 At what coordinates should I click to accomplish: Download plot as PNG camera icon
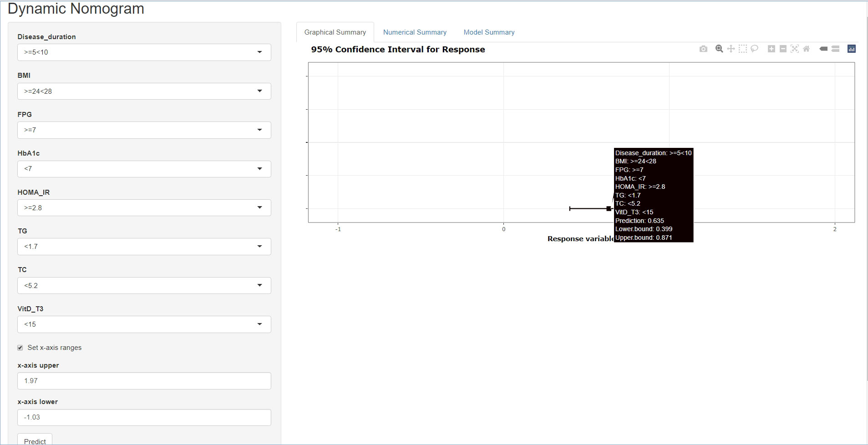coord(703,49)
